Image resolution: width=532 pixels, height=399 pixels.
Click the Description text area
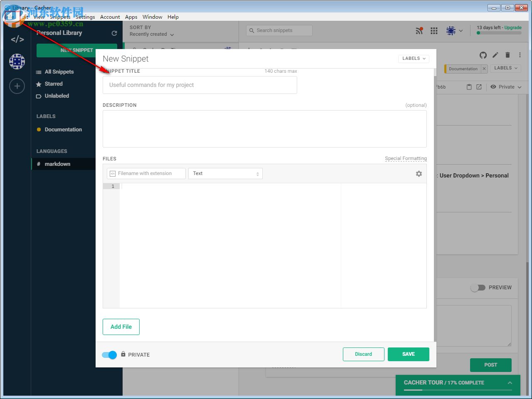[x=265, y=129]
